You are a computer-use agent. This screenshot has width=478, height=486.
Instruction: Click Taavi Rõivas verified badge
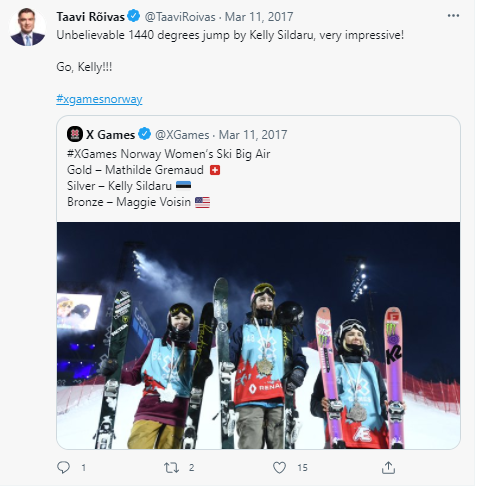pyautogui.click(x=134, y=16)
